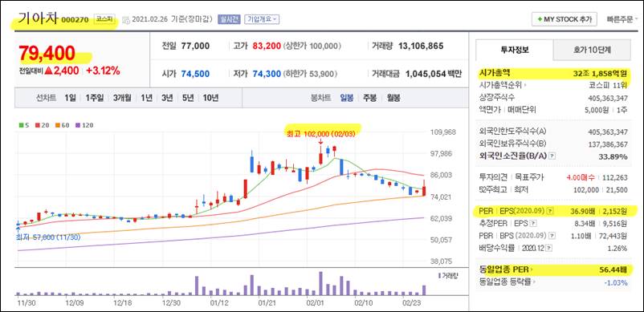The image size is (644, 312).
Task: Click the 전일 77,000 value
Action: pos(195,46)
